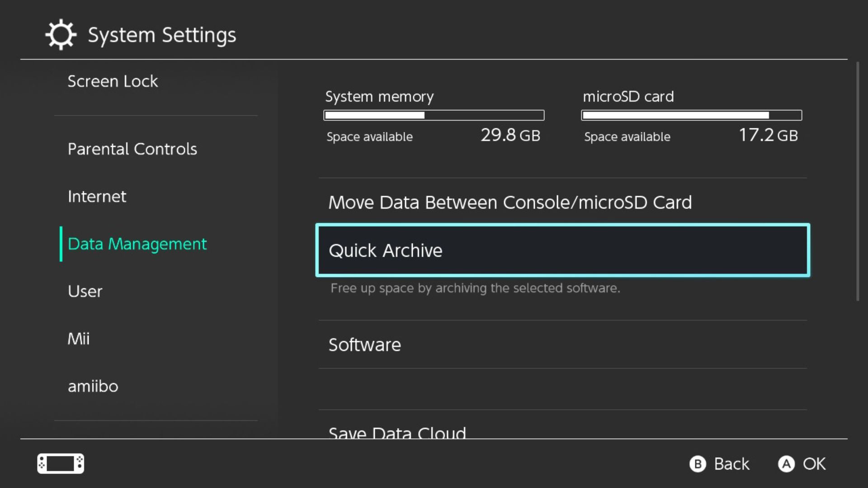
Task: Click the System Settings gear icon
Action: click(61, 34)
